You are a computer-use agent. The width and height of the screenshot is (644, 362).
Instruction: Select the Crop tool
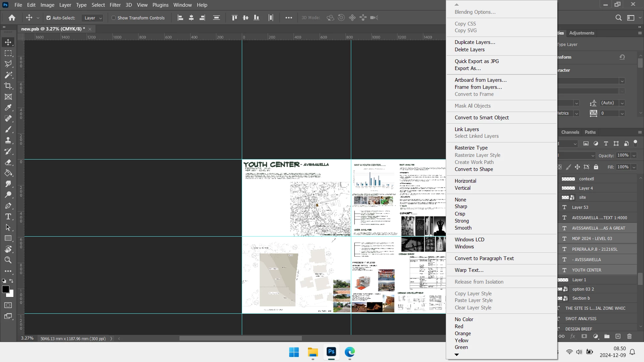[8, 86]
